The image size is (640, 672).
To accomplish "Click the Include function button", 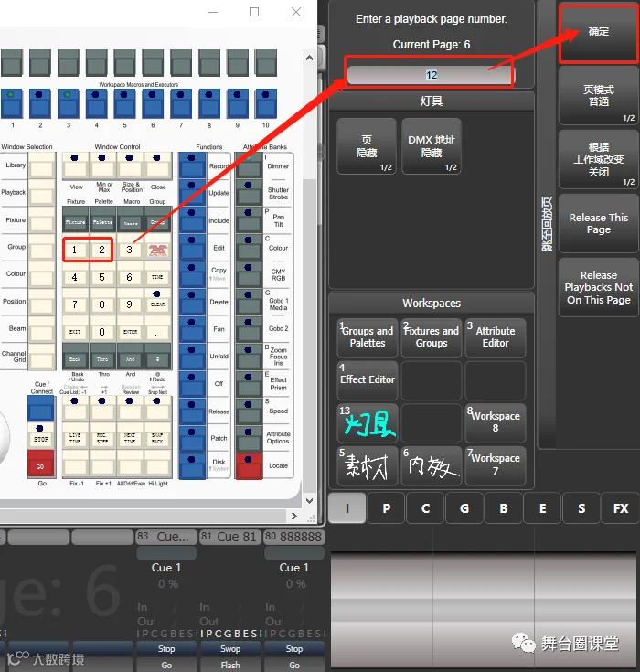I will 192,220.
